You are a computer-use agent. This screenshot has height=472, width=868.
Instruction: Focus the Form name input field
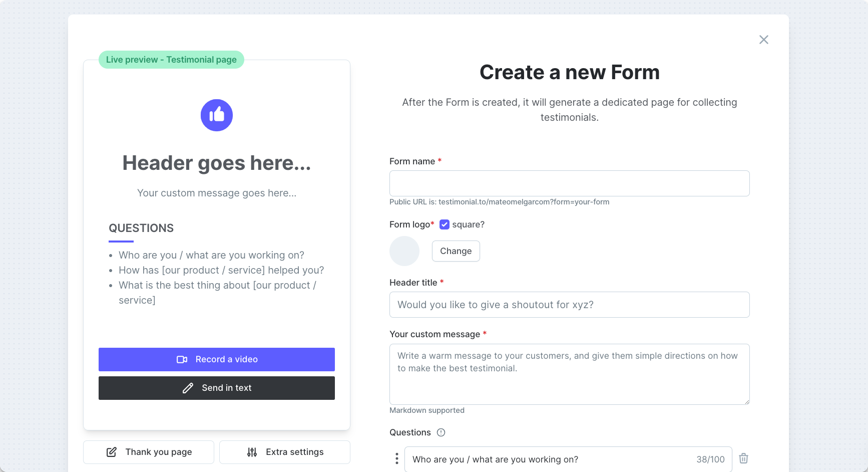pyautogui.click(x=569, y=183)
